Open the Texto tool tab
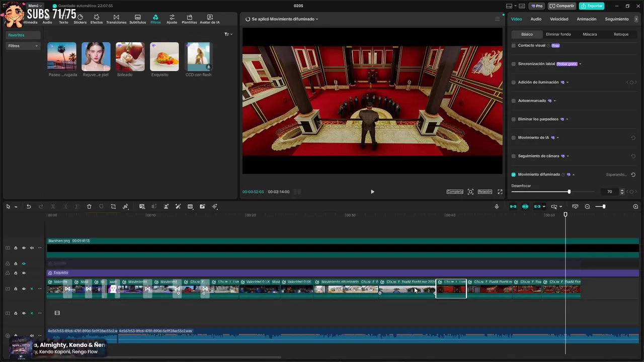This screenshot has height=362, width=644. point(63,19)
